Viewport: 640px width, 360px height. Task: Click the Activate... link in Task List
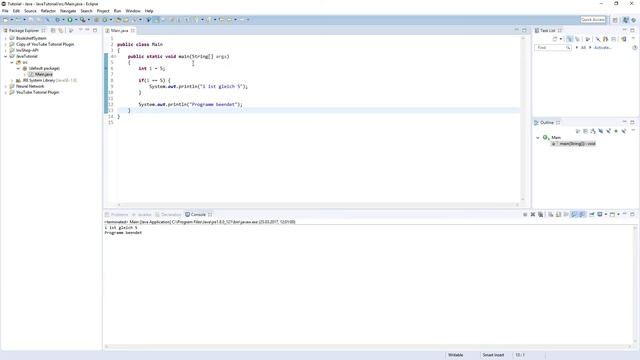602,48
